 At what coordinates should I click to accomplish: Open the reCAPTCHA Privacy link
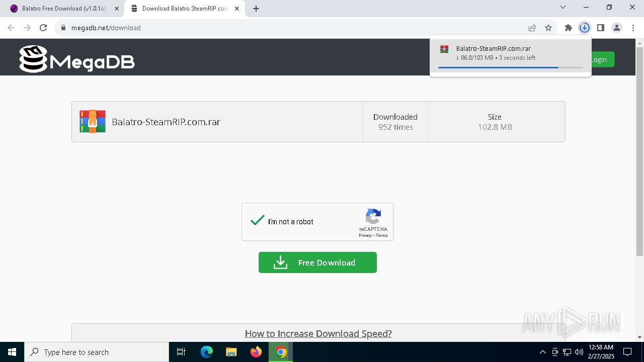[365, 235]
